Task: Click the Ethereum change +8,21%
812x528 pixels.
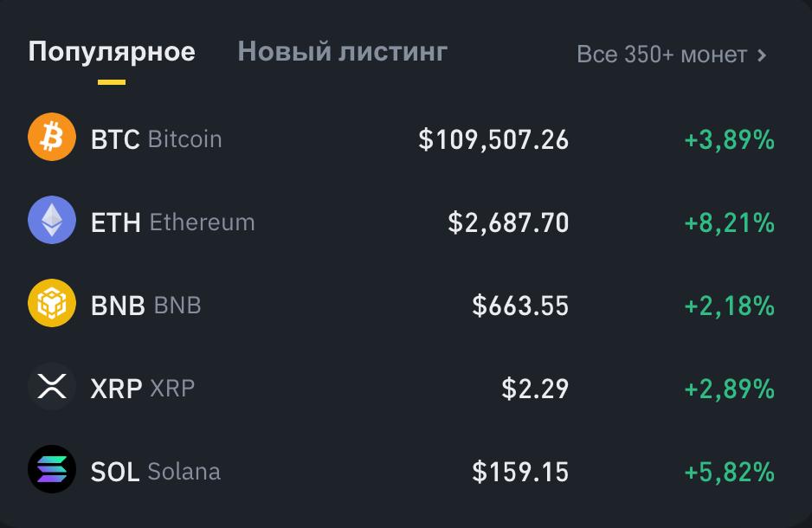Action: 729,222
